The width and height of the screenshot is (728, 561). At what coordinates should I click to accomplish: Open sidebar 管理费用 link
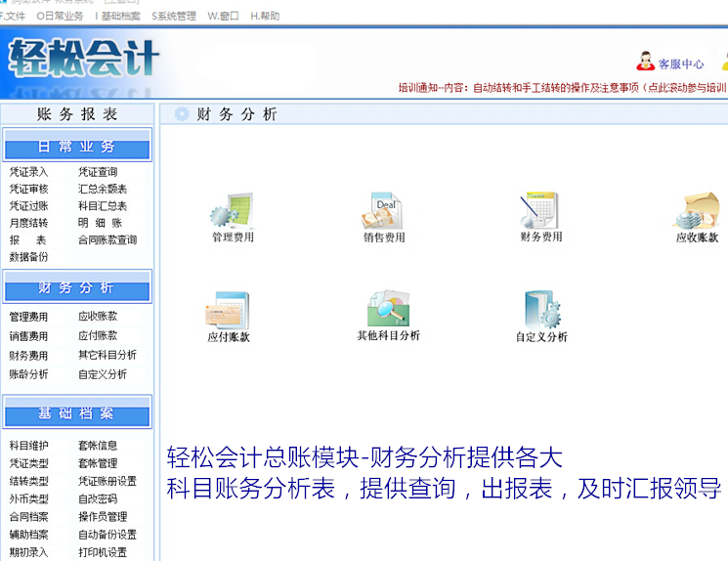pyautogui.click(x=28, y=317)
